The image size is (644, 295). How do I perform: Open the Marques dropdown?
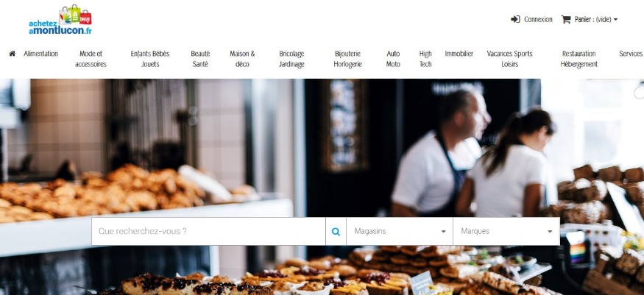click(506, 232)
